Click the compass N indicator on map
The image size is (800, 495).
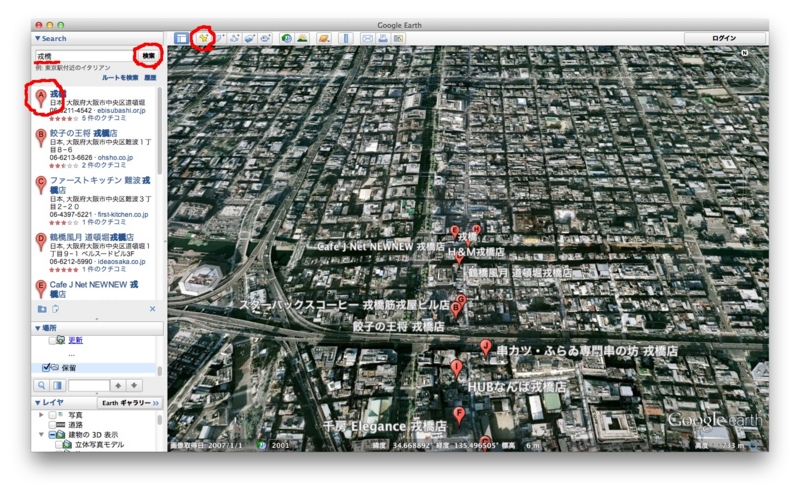click(x=745, y=53)
